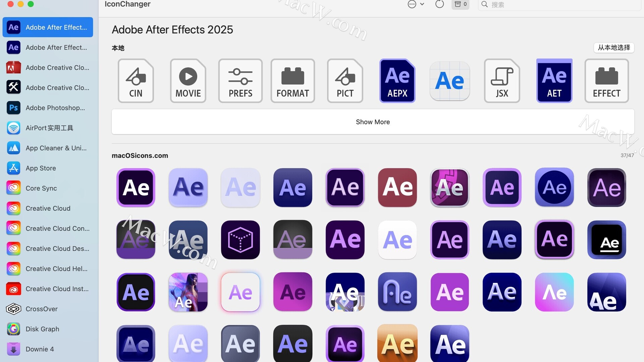The width and height of the screenshot is (644, 362).
Task: Click the refresh icon in the toolbar
Action: [x=439, y=4]
